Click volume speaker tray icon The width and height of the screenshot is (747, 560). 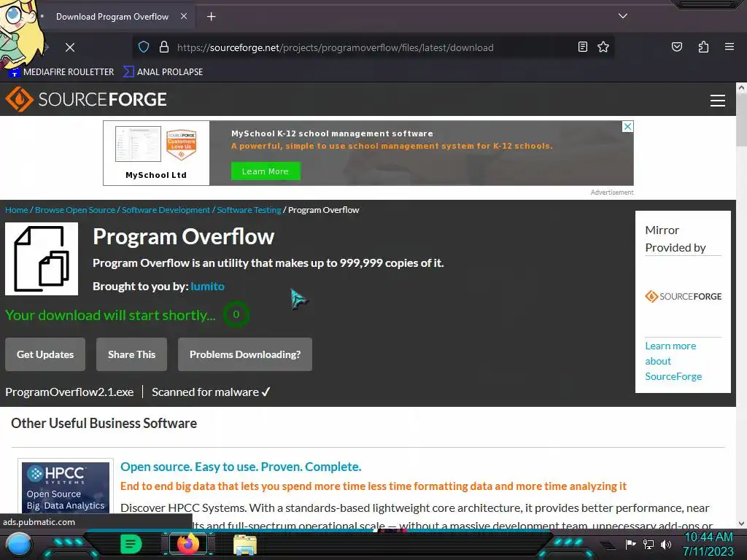(665, 544)
